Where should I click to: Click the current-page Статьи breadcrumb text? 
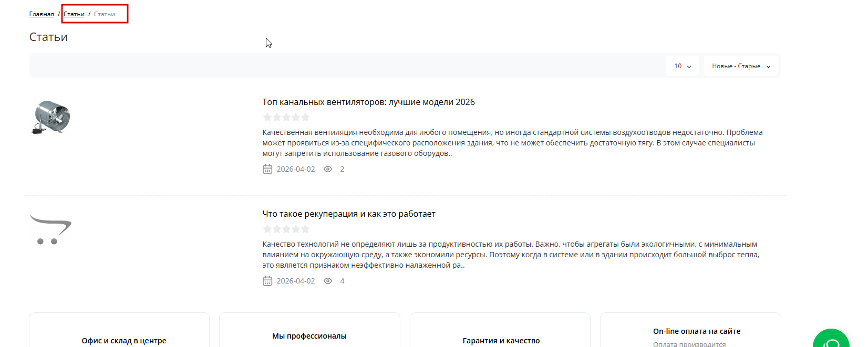coord(105,14)
